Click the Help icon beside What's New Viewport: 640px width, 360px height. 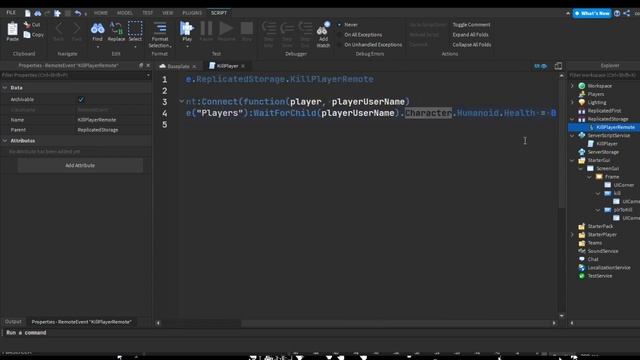click(x=617, y=13)
